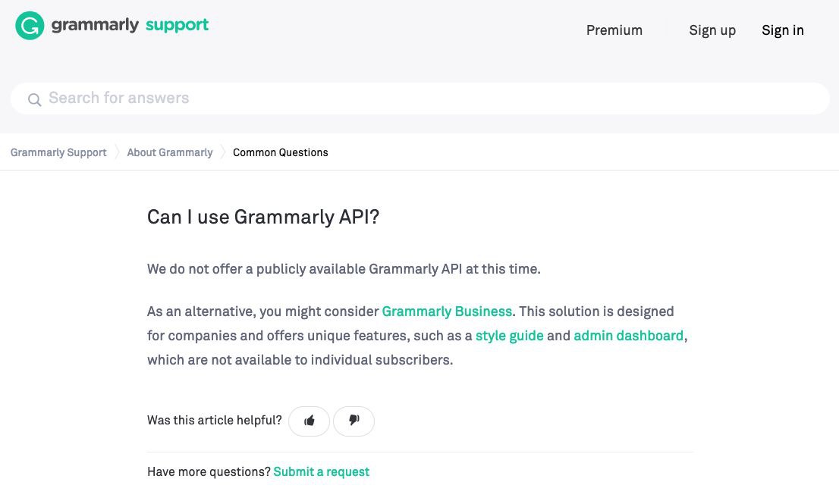Go to Sign up
This screenshot has width=839, height=504.
712,30
